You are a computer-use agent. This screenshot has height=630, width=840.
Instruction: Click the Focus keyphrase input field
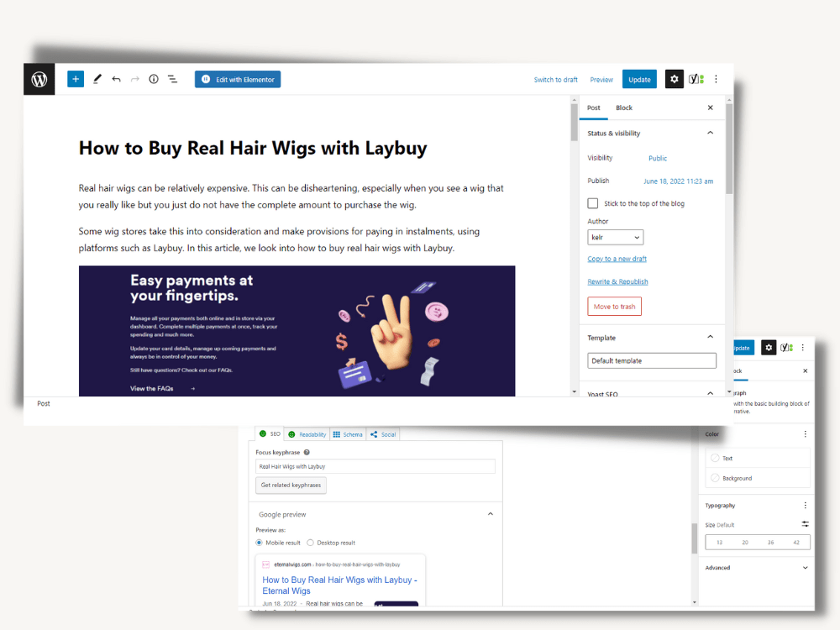point(375,466)
